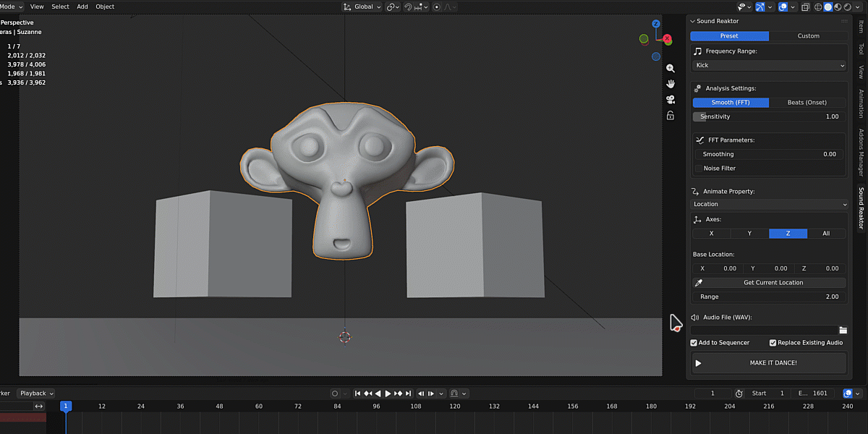Uncheck Replace Existing Audio checkbox

point(773,343)
